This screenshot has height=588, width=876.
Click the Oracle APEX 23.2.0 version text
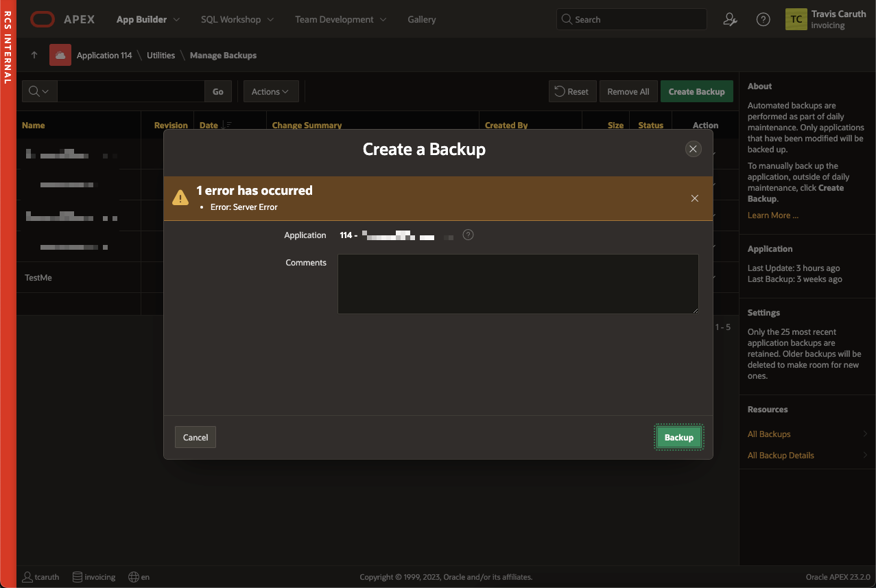838,577
